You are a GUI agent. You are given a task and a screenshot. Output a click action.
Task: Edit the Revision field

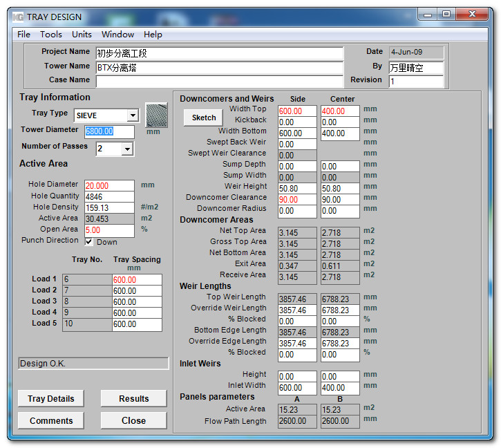click(x=416, y=81)
